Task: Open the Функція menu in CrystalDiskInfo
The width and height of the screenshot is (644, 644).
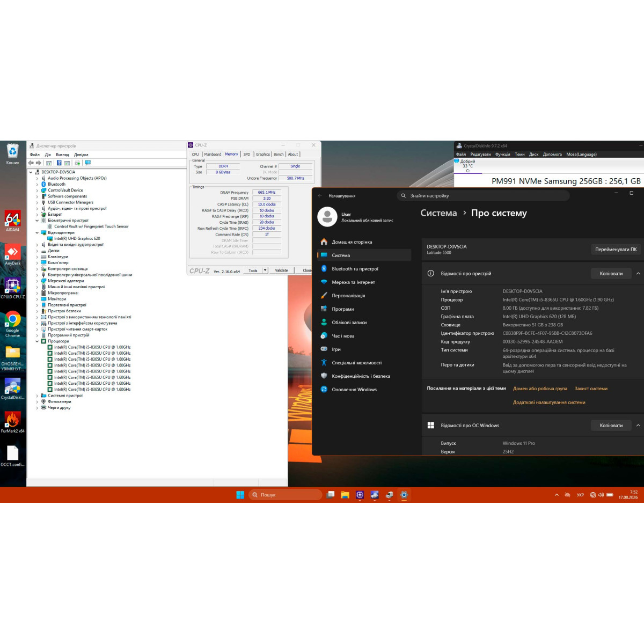Action: pos(503,155)
